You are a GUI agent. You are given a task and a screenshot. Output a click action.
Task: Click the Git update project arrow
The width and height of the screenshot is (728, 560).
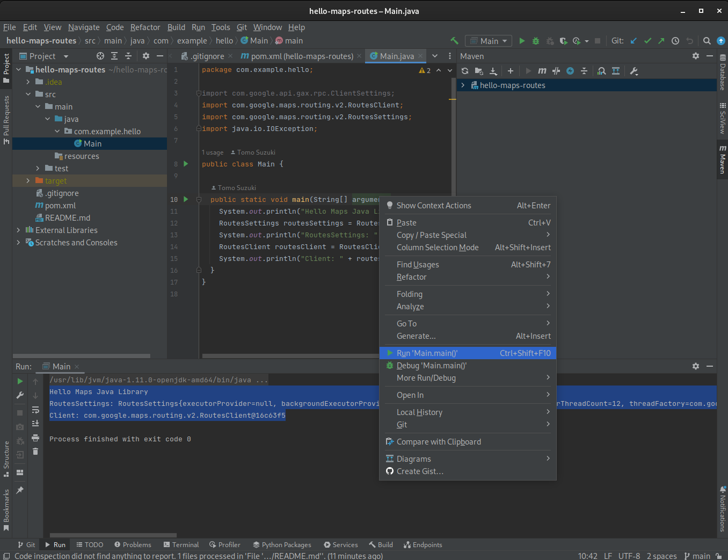pos(634,41)
